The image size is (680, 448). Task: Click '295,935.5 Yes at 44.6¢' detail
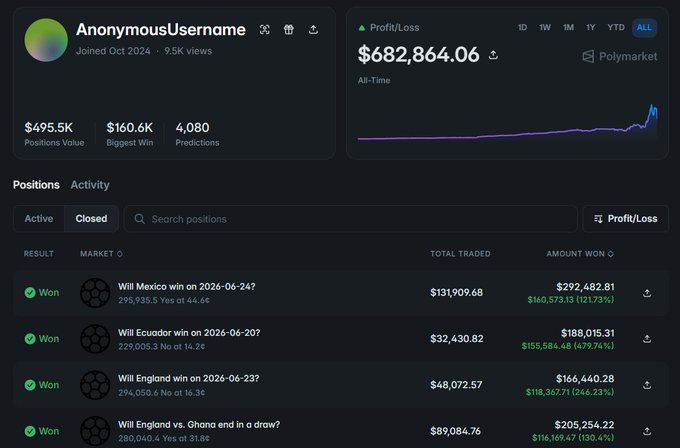coord(164,300)
